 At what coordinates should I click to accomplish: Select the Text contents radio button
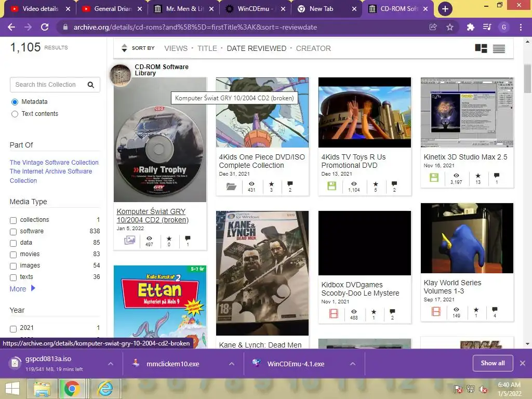coord(15,114)
